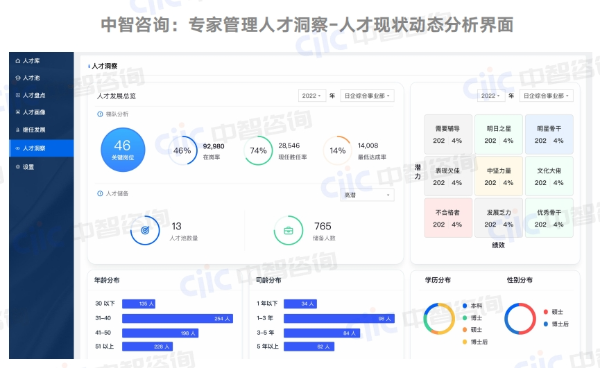Click the 46% progress ring
Image resolution: width=600 pixels, height=368 pixels.
(183, 150)
